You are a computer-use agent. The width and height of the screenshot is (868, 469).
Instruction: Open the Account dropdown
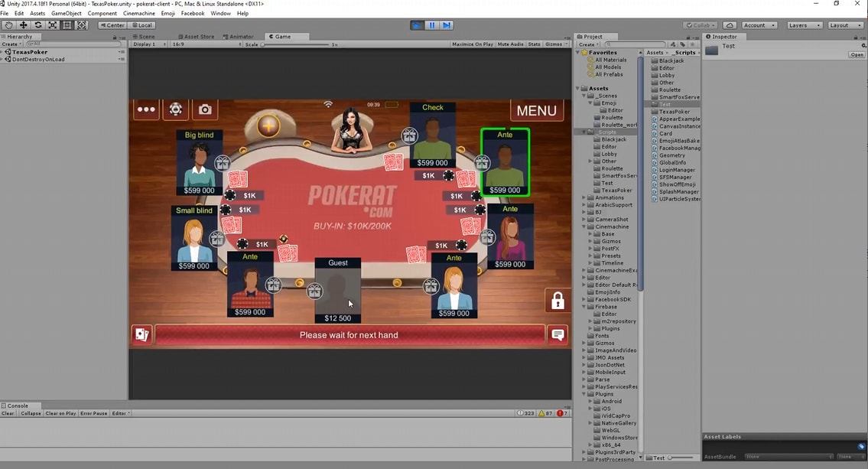click(759, 25)
